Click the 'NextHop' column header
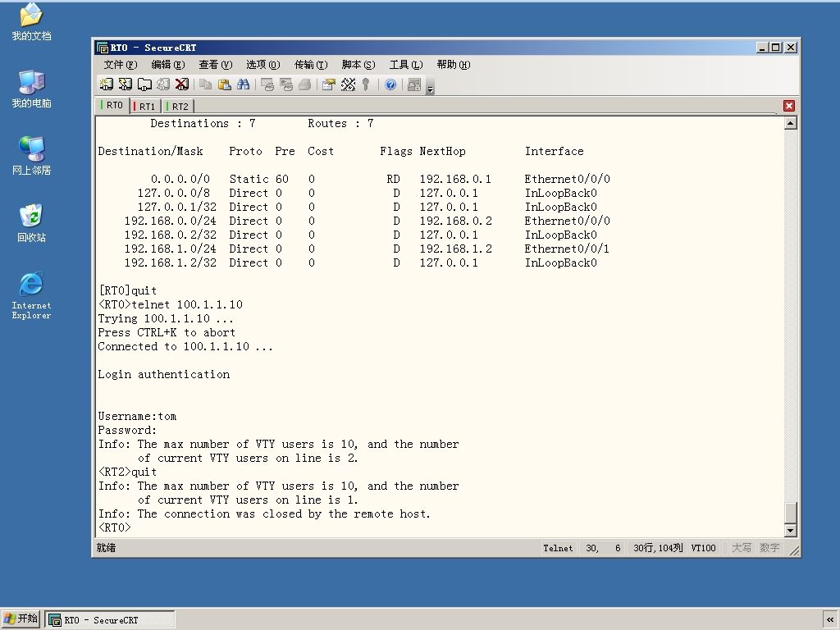Viewport: 840px width, 630px height. tap(442, 152)
